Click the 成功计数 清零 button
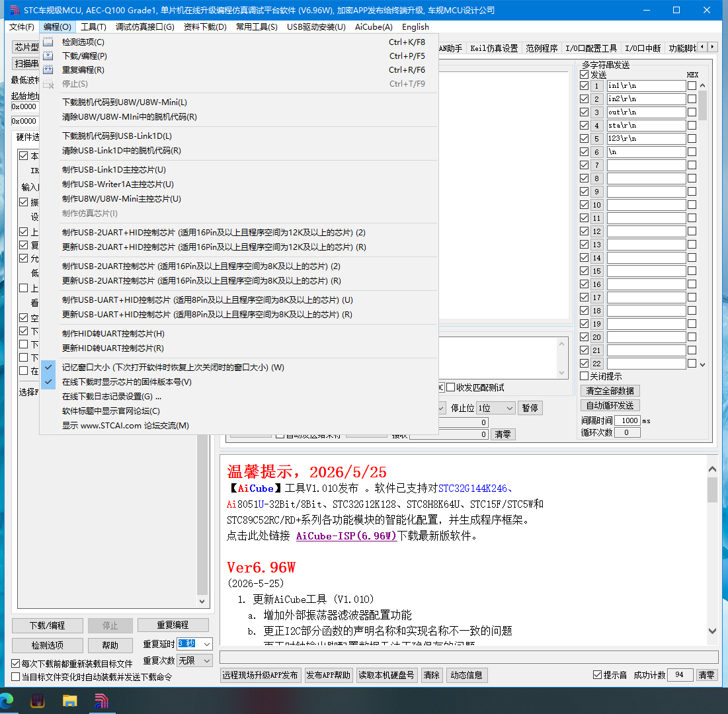Viewport: 728px width, 714px height. point(706,675)
